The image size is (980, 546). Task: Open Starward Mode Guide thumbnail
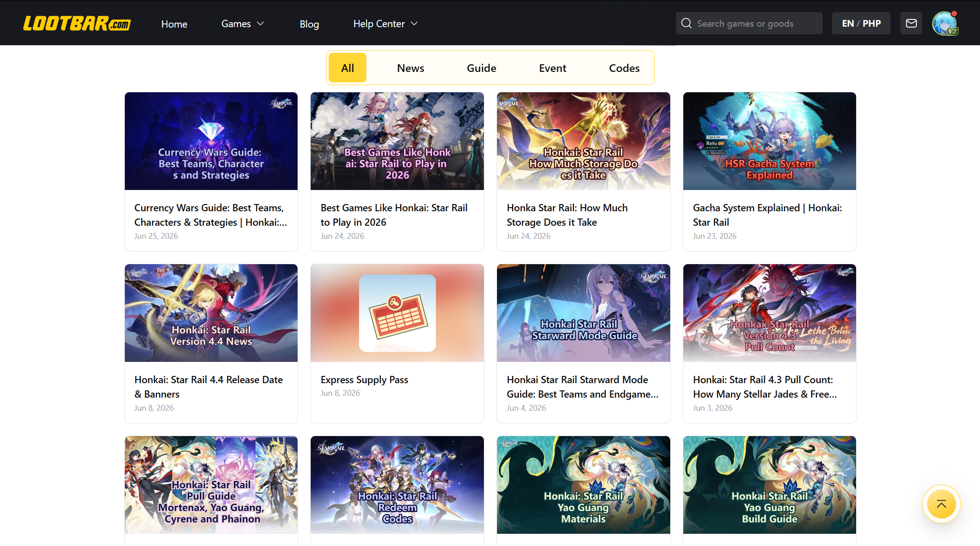click(583, 313)
